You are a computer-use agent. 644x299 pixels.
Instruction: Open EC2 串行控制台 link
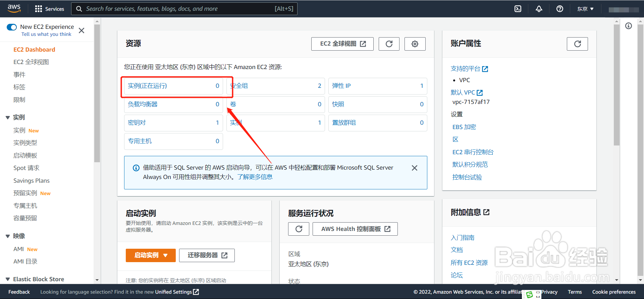[473, 152]
